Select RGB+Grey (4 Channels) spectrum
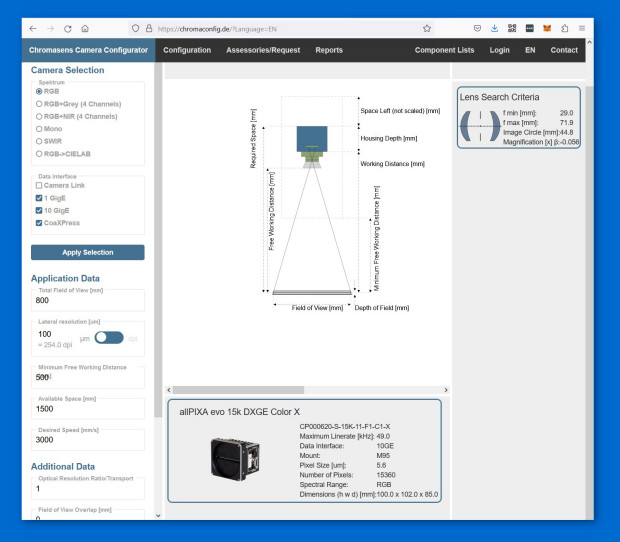 click(39, 104)
